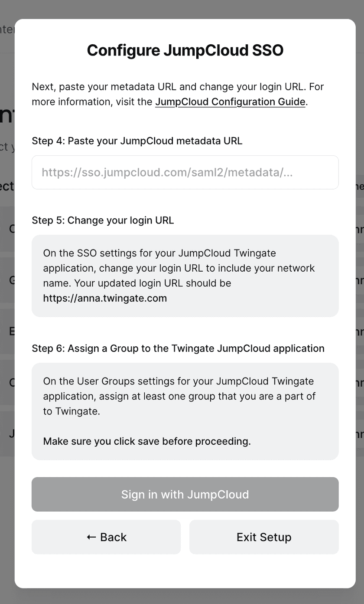This screenshot has height=604, width=364.
Task: Click the left arrow icon on Back
Action: [91, 537]
